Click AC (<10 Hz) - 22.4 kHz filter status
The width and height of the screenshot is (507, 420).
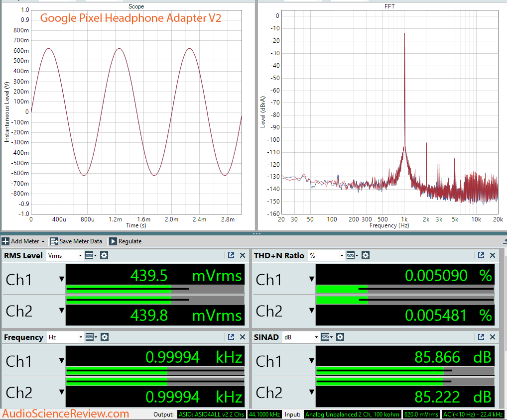[x=473, y=415]
